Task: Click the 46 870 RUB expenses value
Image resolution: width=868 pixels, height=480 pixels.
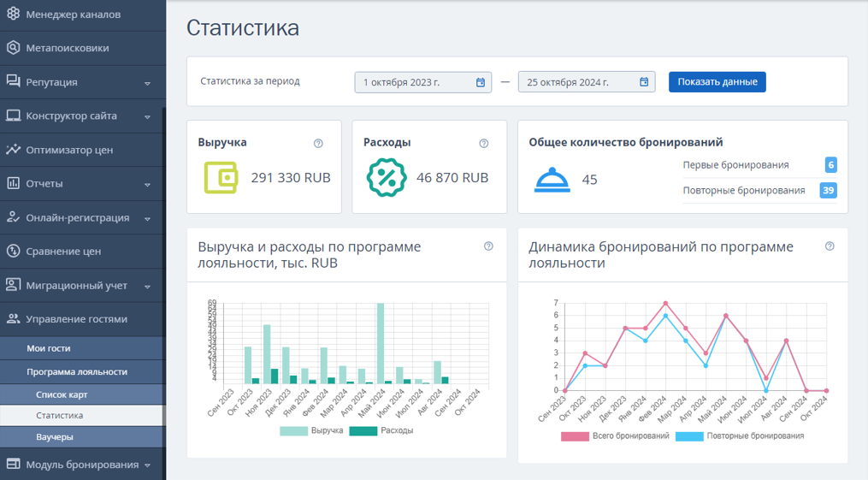Action: [x=452, y=178]
